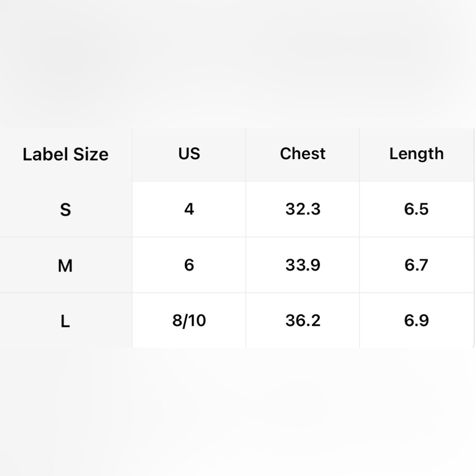Select chest value 32.3
This screenshot has height=476, width=476.
click(x=303, y=209)
